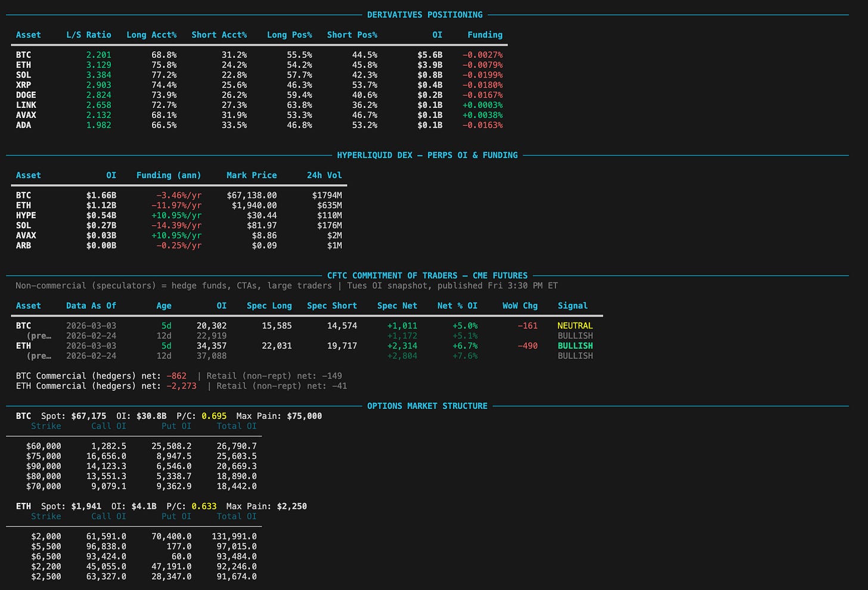The height and width of the screenshot is (590, 868).
Task: Click ETH call OI 45,055.0
Action: tap(106, 567)
